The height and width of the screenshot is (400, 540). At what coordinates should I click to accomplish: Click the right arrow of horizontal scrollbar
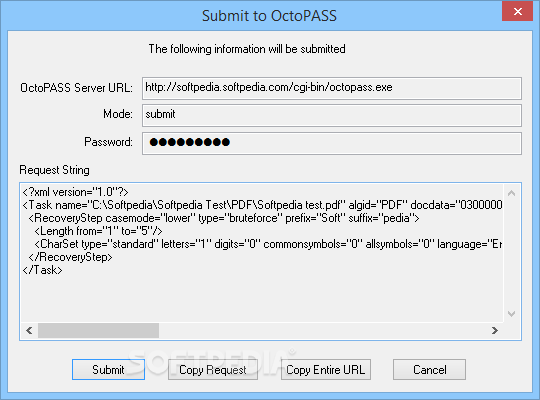pos(495,331)
